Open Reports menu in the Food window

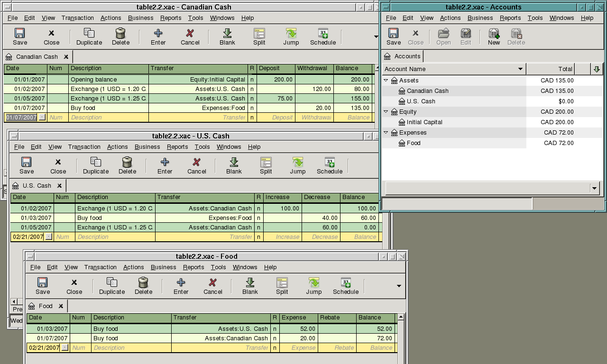(x=193, y=267)
